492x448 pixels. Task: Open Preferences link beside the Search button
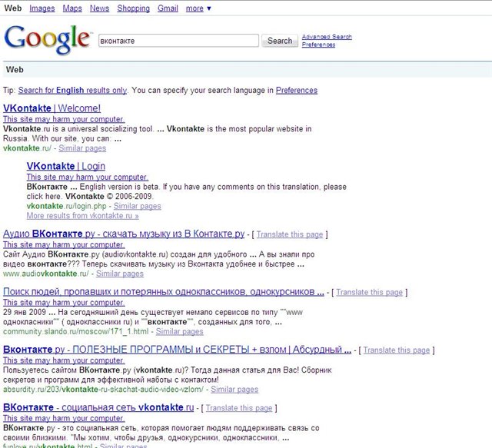[x=318, y=45]
